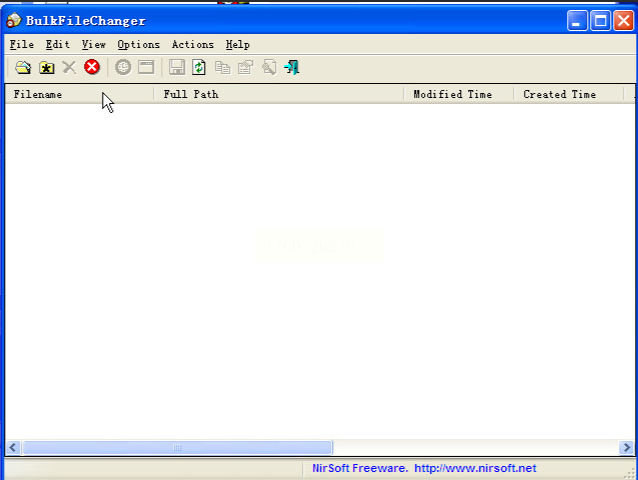Close the BulkFileChanger window

coord(624,21)
